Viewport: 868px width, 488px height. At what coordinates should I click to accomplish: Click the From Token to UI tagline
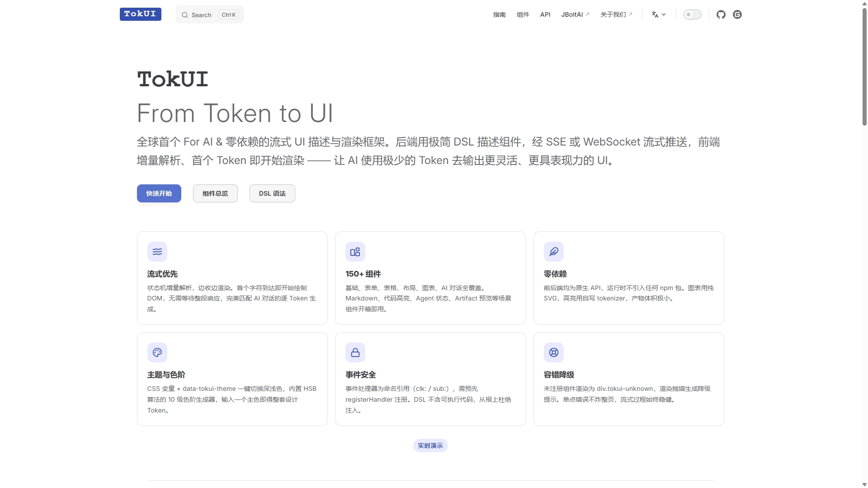[235, 113]
